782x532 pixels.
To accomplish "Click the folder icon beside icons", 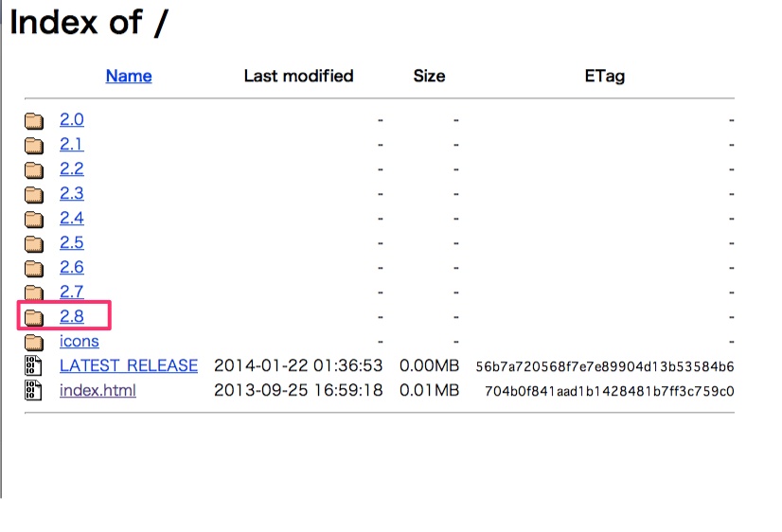I will [34, 342].
